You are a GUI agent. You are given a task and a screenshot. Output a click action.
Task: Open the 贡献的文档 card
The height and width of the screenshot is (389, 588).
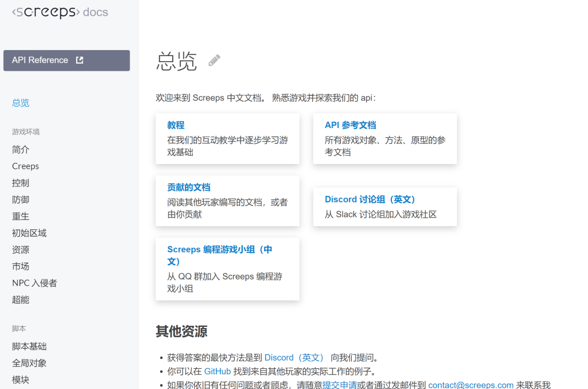188,187
